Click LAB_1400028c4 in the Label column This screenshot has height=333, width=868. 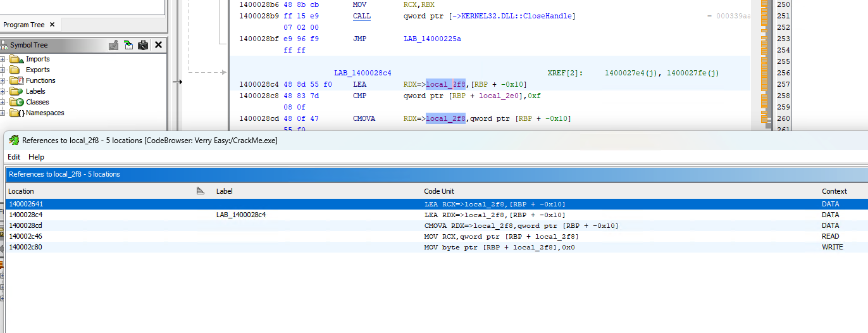(x=241, y=215)
